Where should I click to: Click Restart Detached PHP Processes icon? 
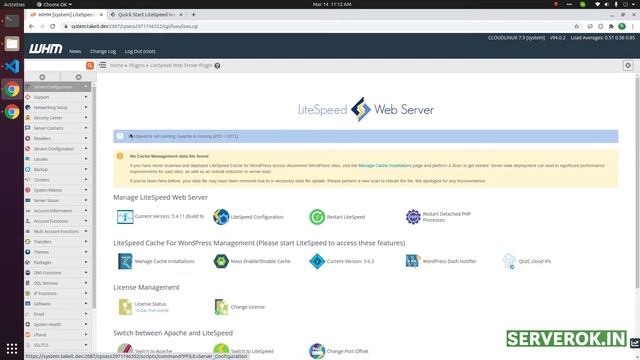tap(413, 217)
